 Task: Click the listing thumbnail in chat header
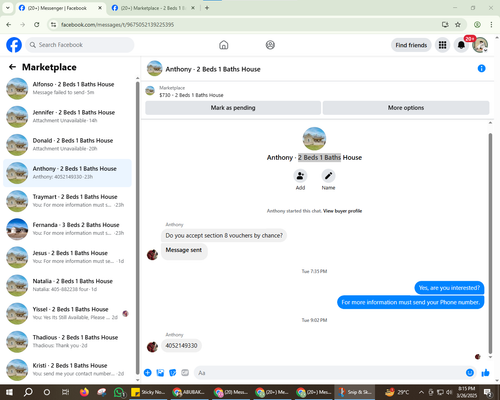tap(154, 68)
